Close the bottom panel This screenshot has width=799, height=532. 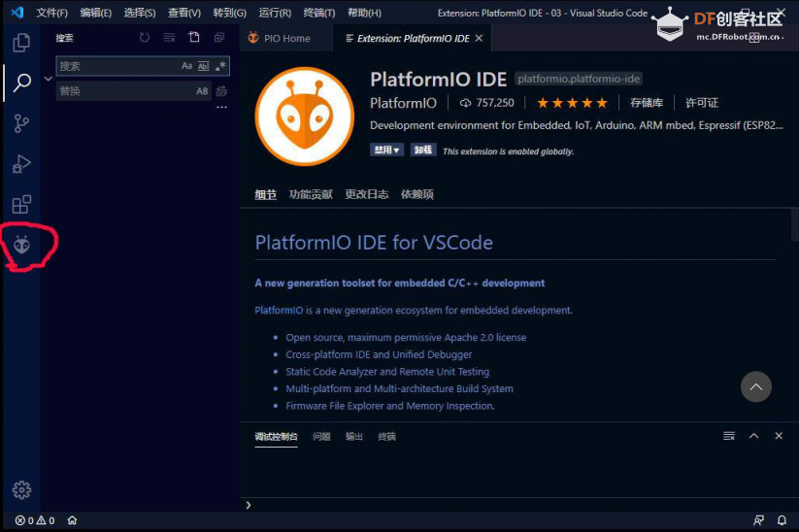point(779,436)
